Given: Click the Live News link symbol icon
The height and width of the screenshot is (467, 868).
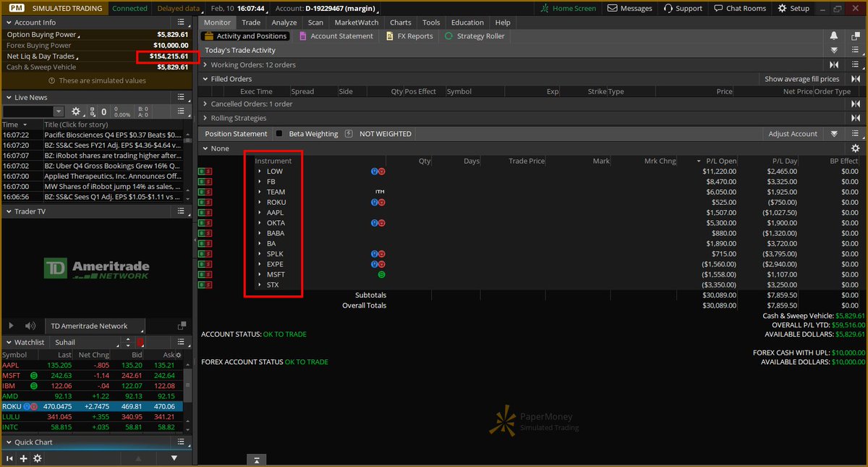Looking at the screenshot, I should click(92, 112).
